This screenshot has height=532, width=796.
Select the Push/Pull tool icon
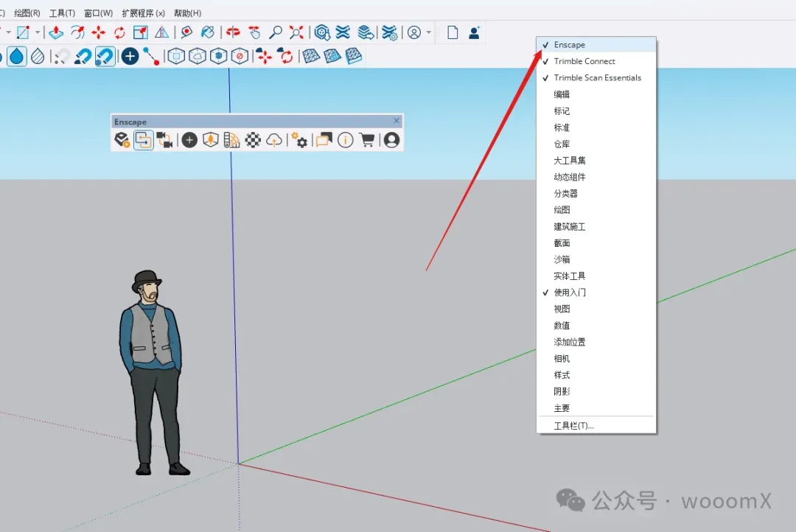tap(56, 32)
